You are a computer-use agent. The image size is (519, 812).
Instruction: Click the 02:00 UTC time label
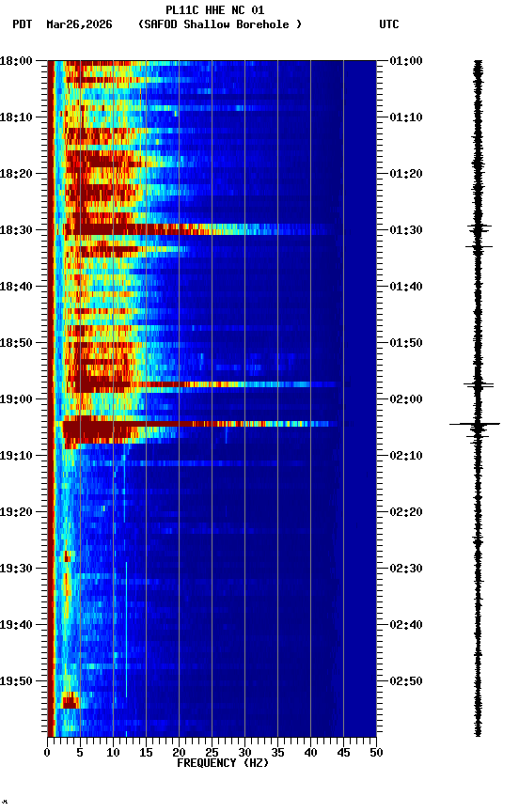click(x=406, y=399)
